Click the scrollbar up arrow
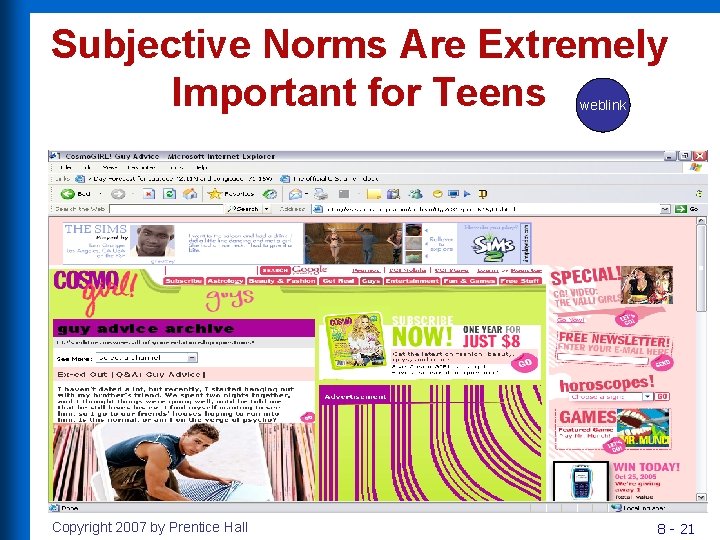The image size is (720, 540). (x=701, y=221)
